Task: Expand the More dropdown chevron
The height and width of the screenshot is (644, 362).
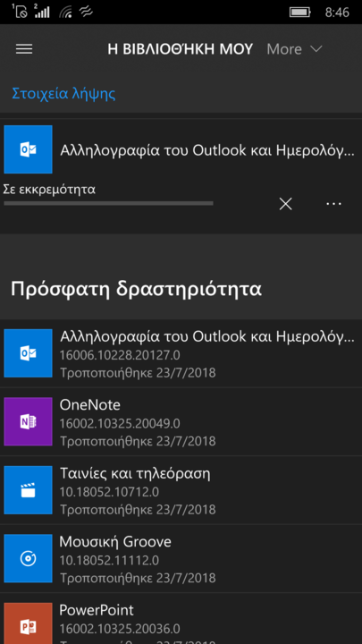Action: (316, 49)
